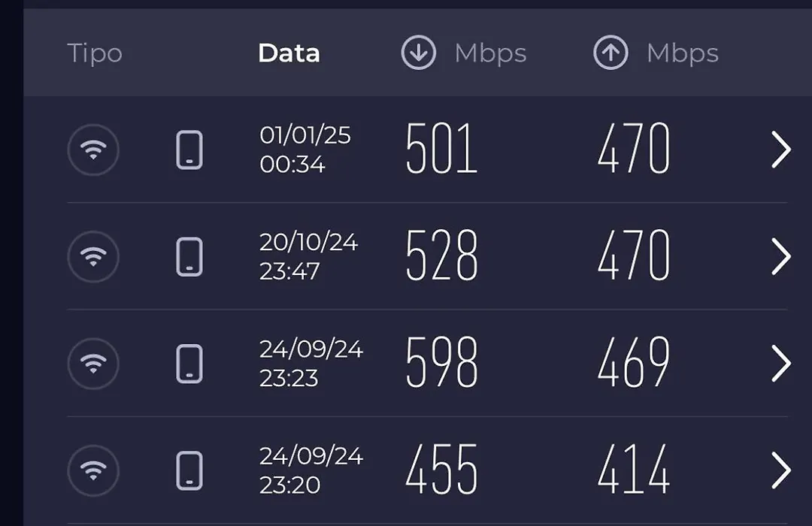
Task: Open the chevron for the 455 Mbps result
Action: coord(781,470)
